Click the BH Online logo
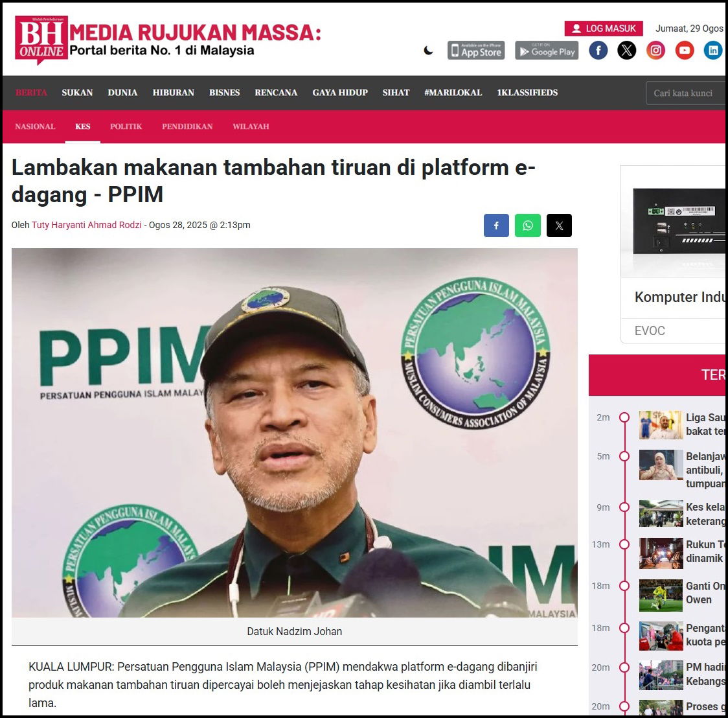 click(41, 39)
